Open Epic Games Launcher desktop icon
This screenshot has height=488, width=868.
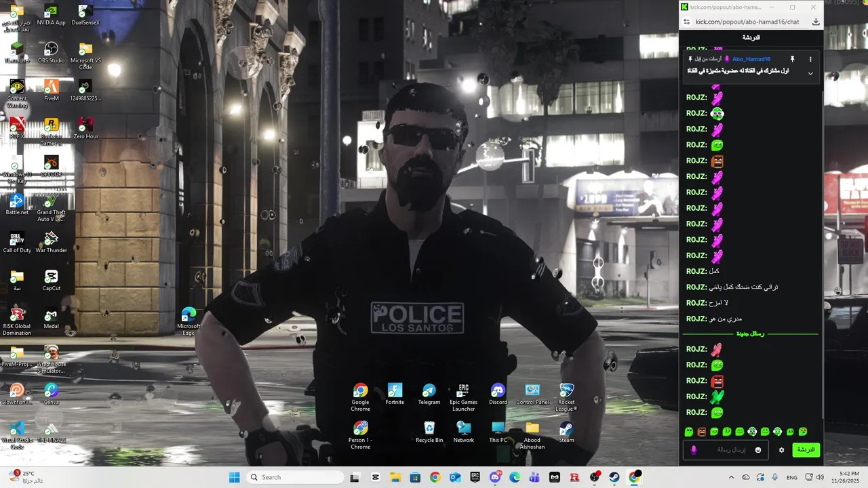pyautogui.click(x=464, y=397)
